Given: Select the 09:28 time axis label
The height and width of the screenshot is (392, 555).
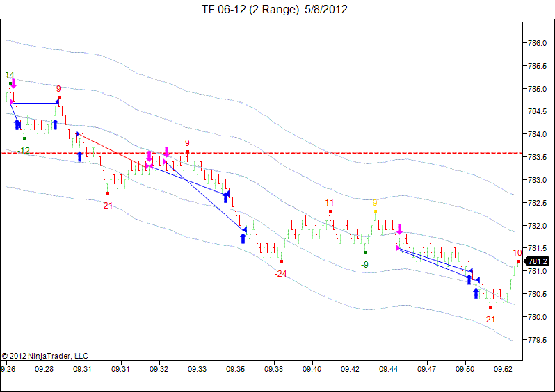Looking at the screenshot, I should coord(45,369).
